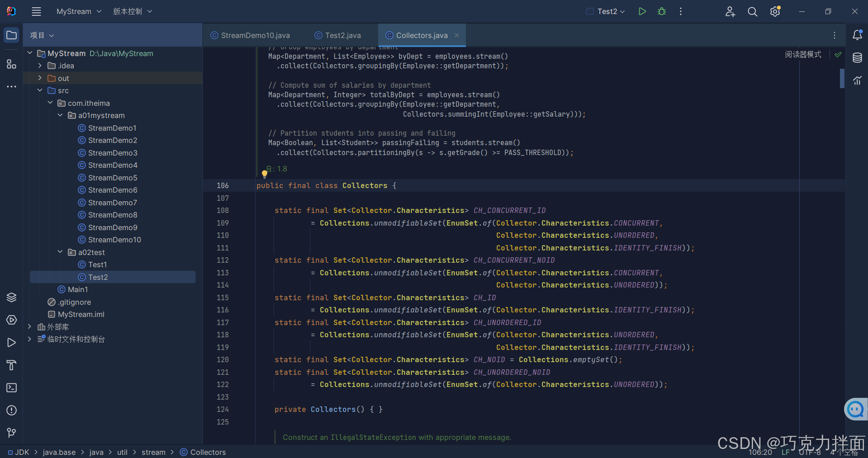Close the Collectors.java tab

457,35
